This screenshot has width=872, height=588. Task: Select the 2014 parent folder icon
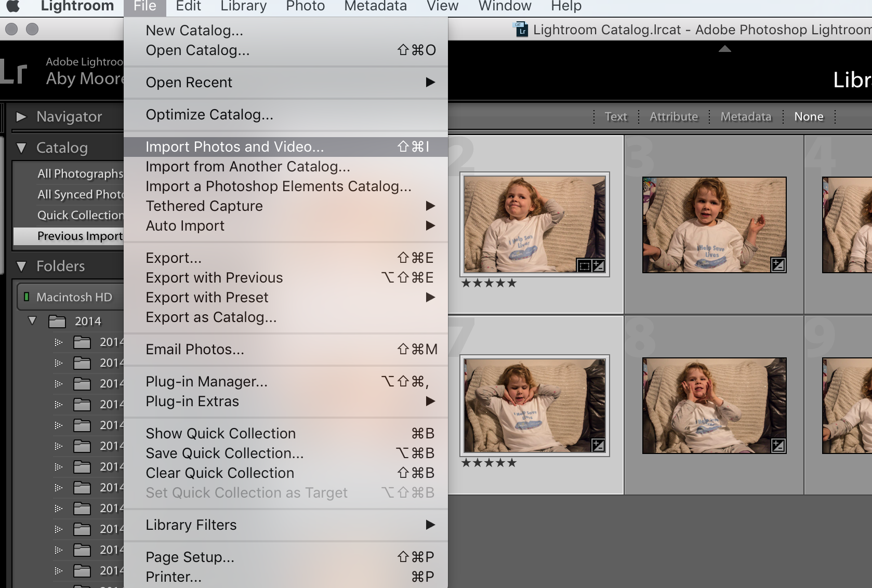(x=57, y=322)
